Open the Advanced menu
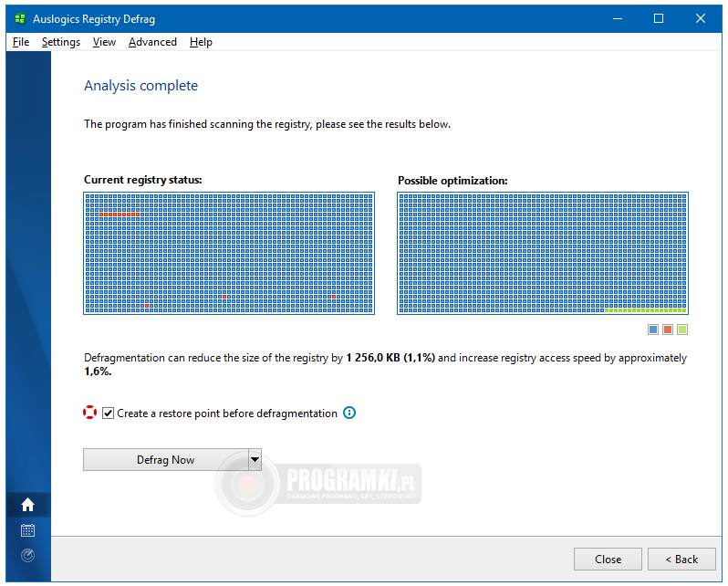Screen dimensions: 728x586 [x=152, y=42]
